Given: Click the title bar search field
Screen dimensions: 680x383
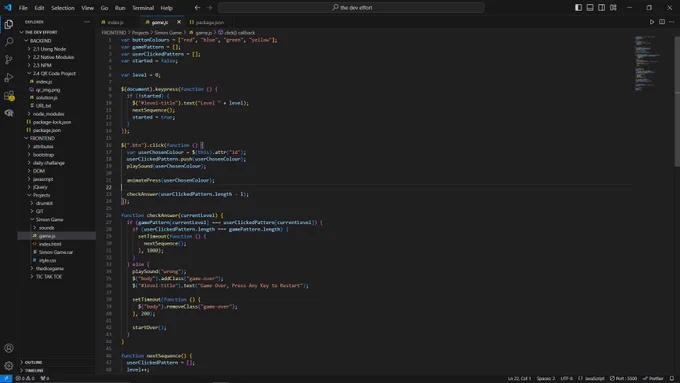Looking at the screenshot, I should click(x=351, y=7).
